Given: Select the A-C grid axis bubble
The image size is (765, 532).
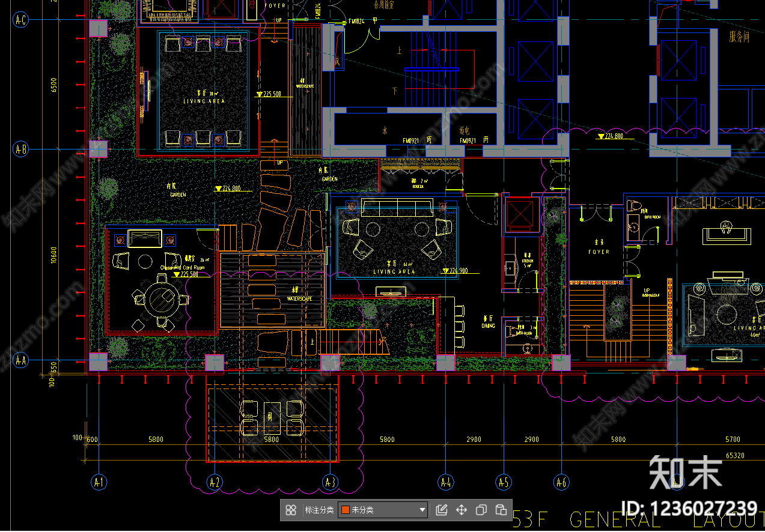Looking at the screenshot, I should point(21,20).
